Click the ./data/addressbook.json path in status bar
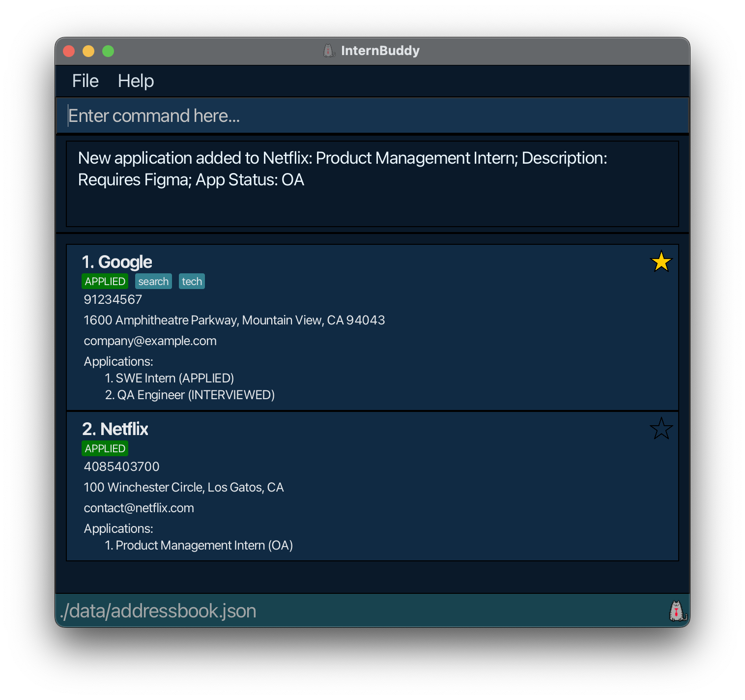 (x=158, y=611)
